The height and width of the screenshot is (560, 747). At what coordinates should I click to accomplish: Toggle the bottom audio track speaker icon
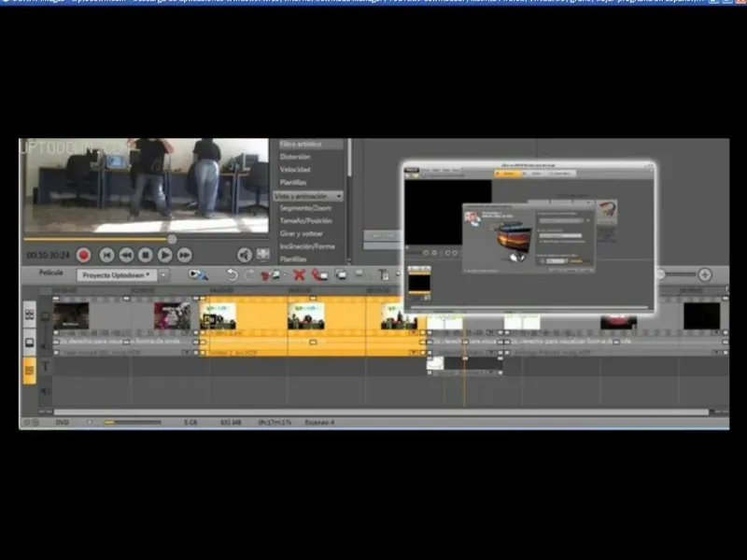click(46, 391)
